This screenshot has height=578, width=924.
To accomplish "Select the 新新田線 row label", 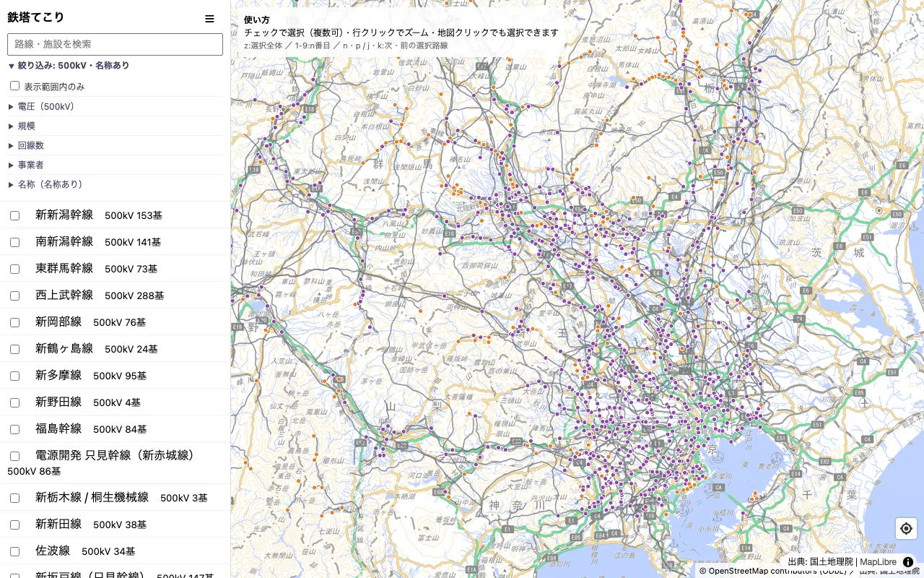I will [x=58, y=524].
